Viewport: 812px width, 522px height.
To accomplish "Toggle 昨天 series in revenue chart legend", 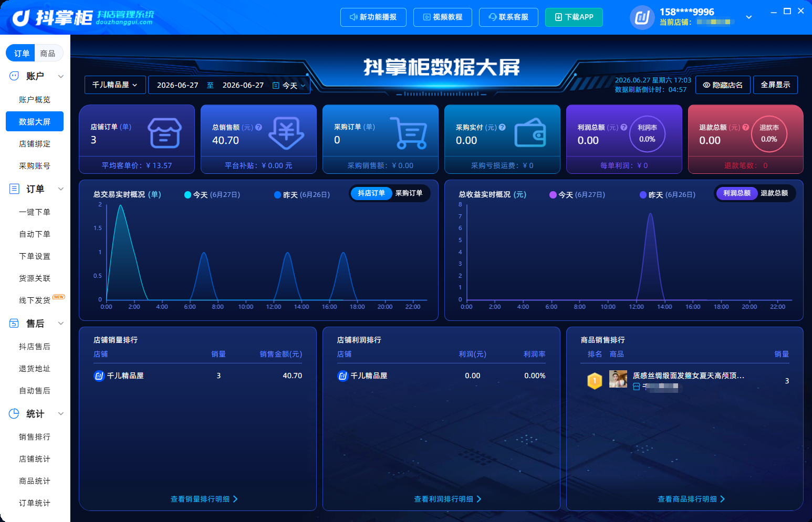I will pos(668,195).
